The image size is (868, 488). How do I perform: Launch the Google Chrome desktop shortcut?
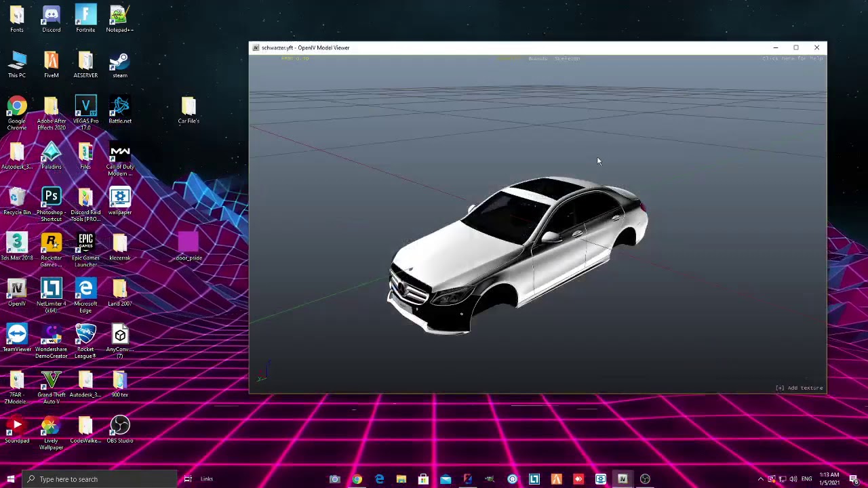(17, 113)
